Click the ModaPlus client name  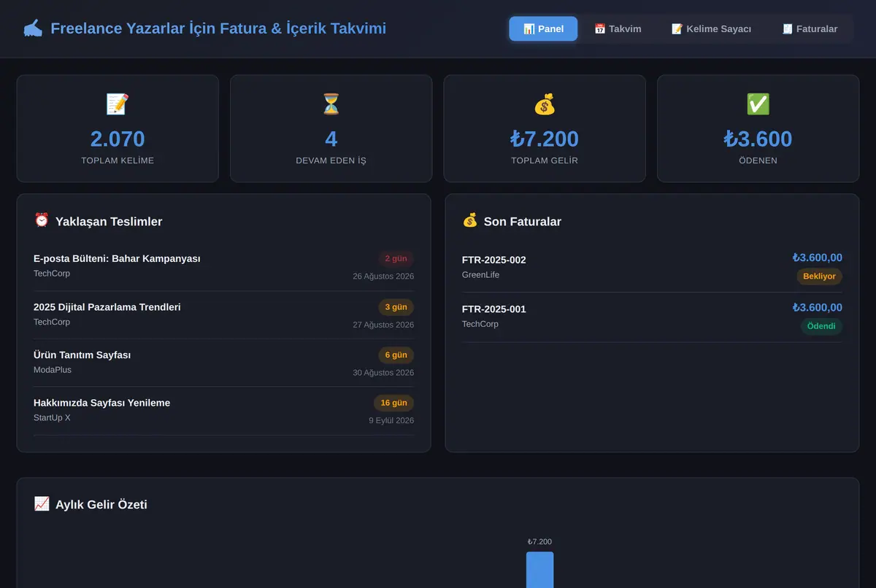pos(53,370)
